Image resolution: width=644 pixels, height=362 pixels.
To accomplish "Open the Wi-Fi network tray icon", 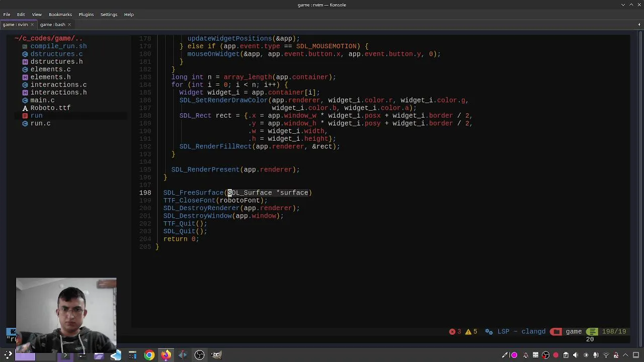I will (606, 355).
